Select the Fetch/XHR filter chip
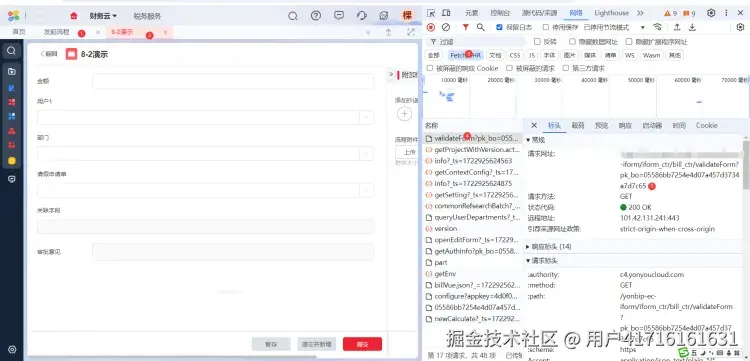Image resolution: width=750 pixels, height=361 pixels. pos(466,55)
